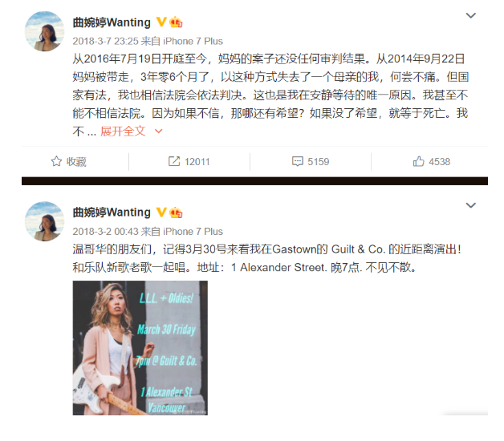The image size is (504, 441).
Task: Open the profile avatar on second post
Action: (x=44, y=221)
